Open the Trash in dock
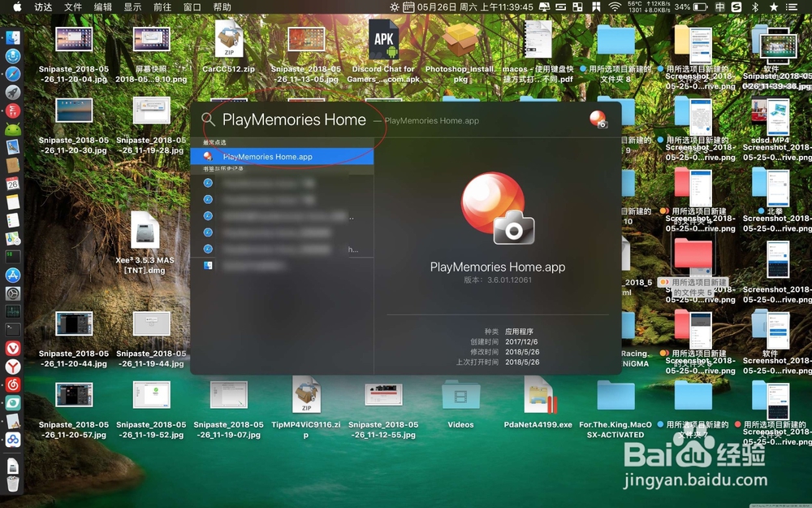812x508 pixels. [13, 484]
